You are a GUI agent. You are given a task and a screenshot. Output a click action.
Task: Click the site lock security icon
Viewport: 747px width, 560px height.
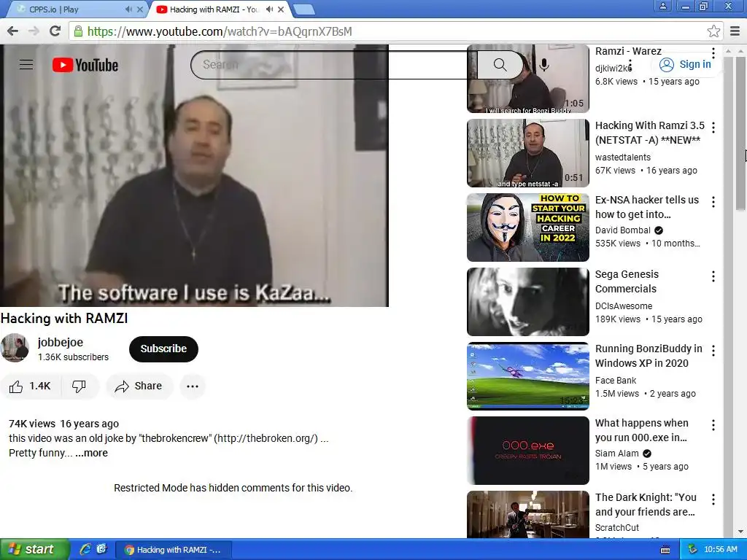coord(77,31)
